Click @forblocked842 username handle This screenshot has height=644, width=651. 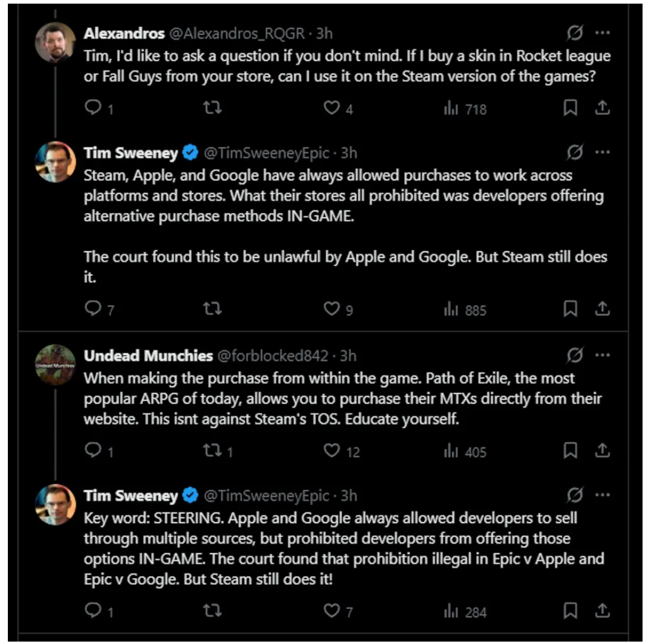pyautogui.click(x=271, y=356)
